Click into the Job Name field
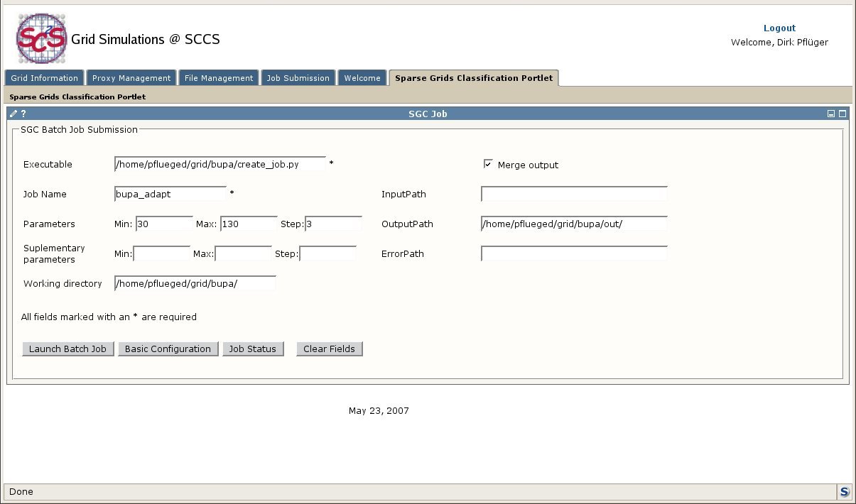856x504 pixels. (170, 194)
